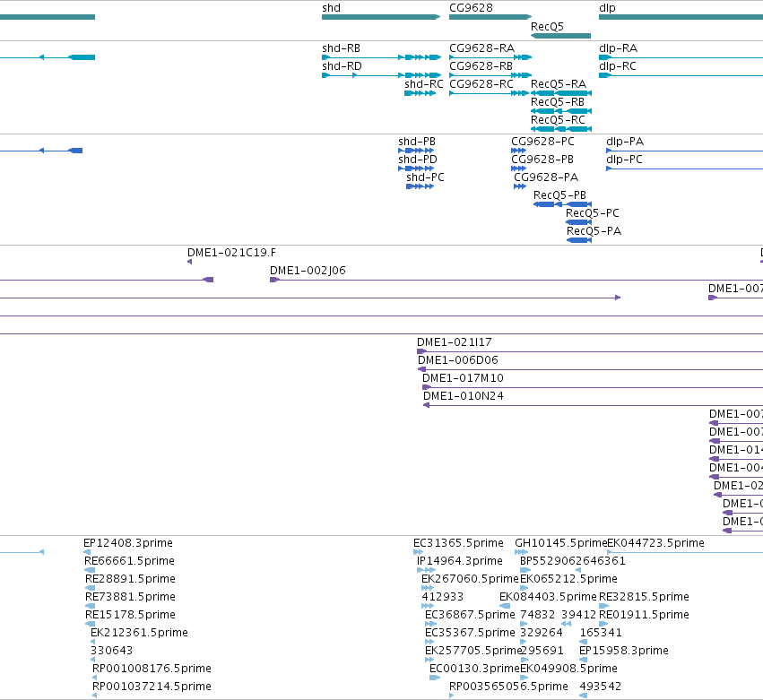
Task: Select the EC31365.5prime EST
Action: (x=418, y=553)
